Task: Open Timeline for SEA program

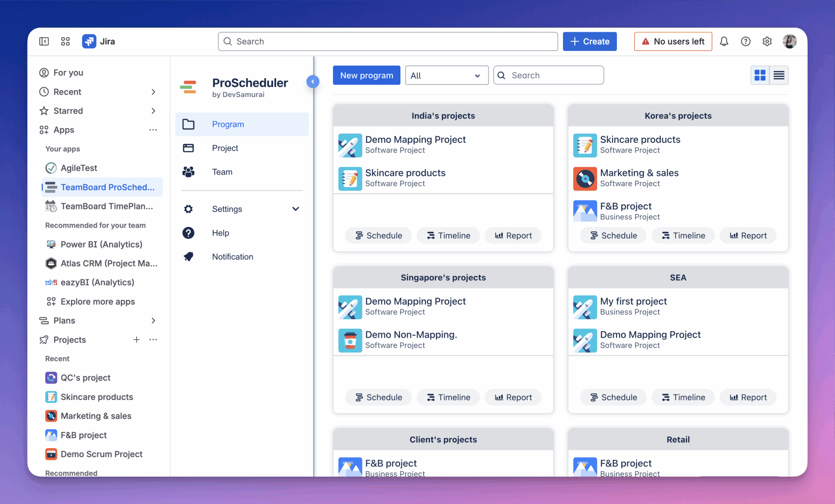Action: (x=683, y=397)
